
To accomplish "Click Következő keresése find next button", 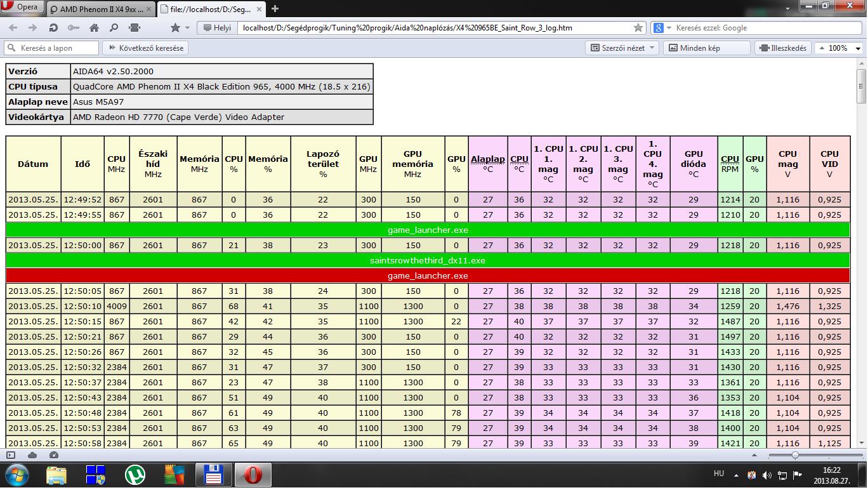I will coord(146,48).
